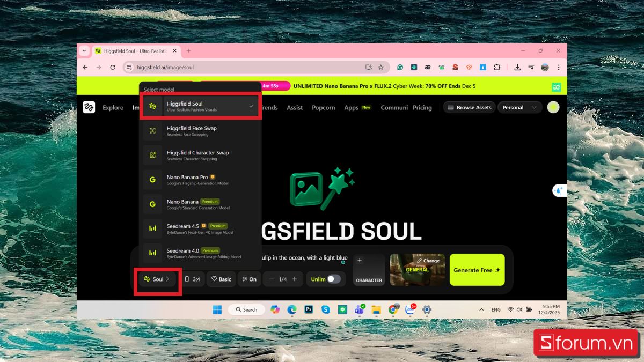Add a character with the CHARACTER box
644x362 pixels.
point(369,270)
